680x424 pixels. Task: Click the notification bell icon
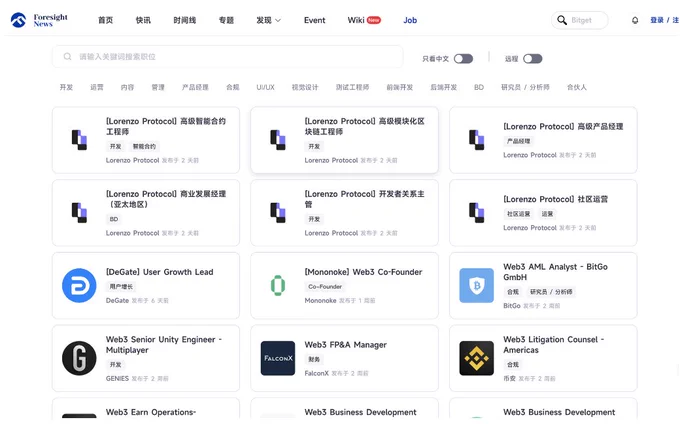click(x=635, y=20)
